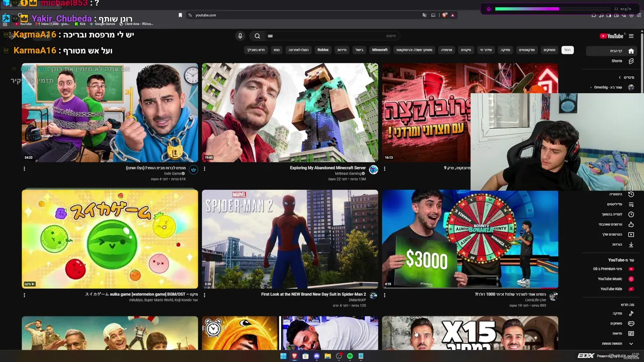Viewport: 644px width, 362px height.
Task: Select the Roblox filter chip
Action: [x=323, y=50]
